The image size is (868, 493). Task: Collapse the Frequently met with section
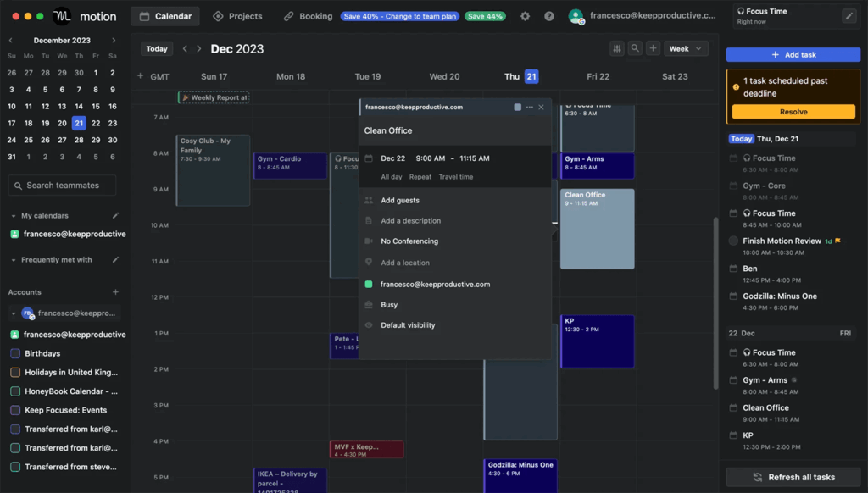tap(14, 260)
